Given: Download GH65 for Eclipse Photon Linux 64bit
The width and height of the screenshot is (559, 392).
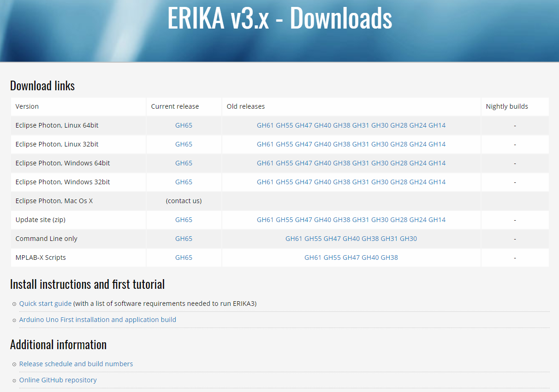Looking at the screenshot, I should 184,125.
